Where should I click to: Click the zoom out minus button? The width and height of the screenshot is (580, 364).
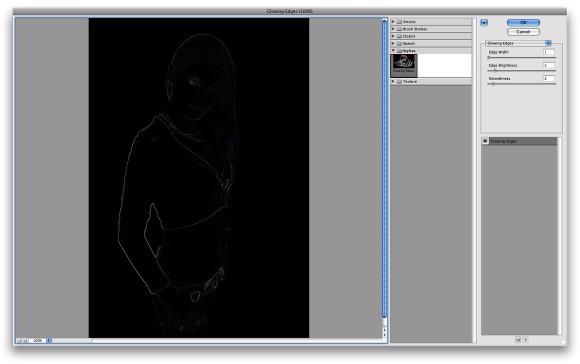click(20, 340)
